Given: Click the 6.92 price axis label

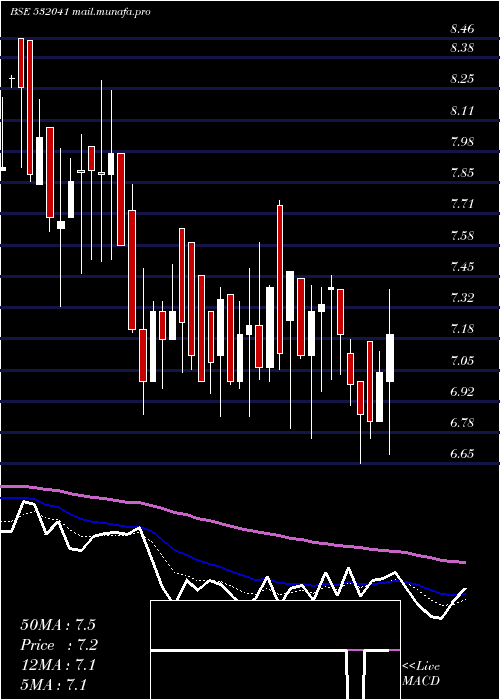Looking at the screenshot, I should tap(462, 392).
